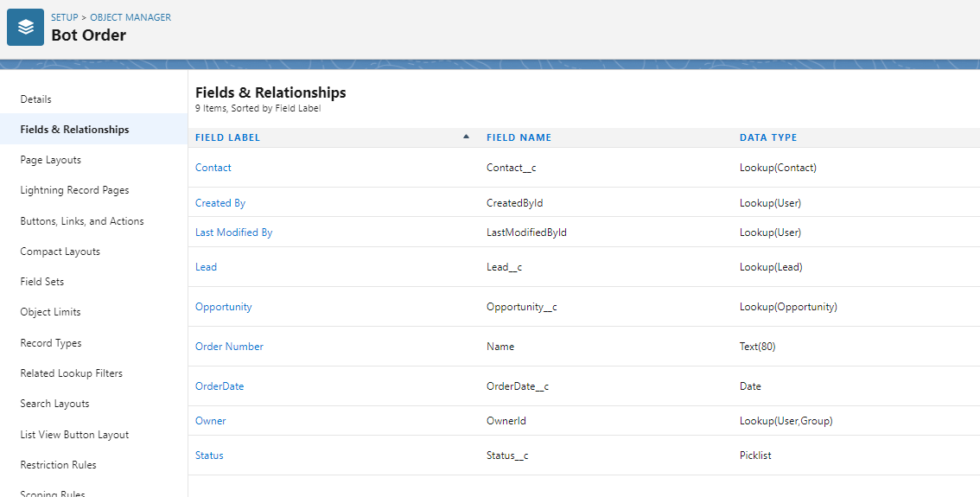Click the Object Manager layers icon
Viewport: 980px width, 497px height.
[25, 27]
